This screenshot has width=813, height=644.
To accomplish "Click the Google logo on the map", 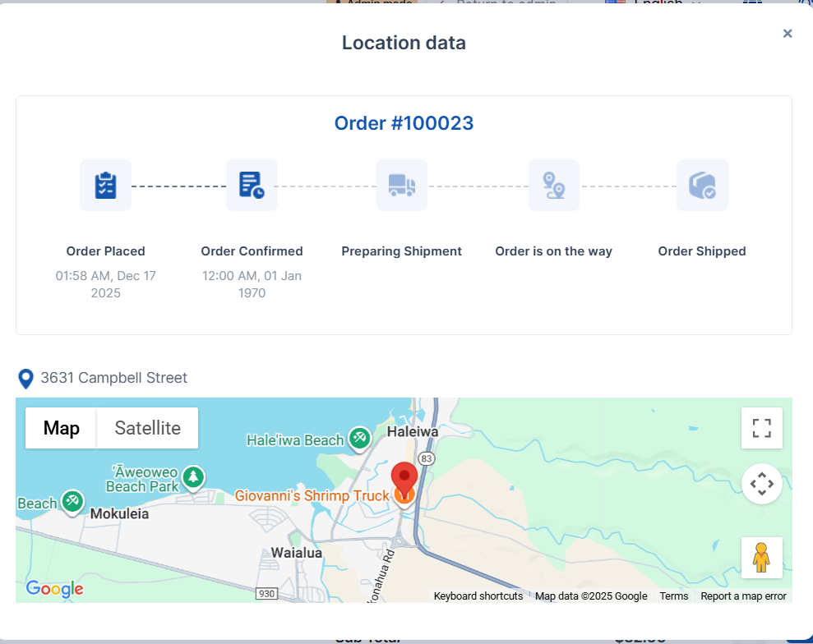I will 54,589.
